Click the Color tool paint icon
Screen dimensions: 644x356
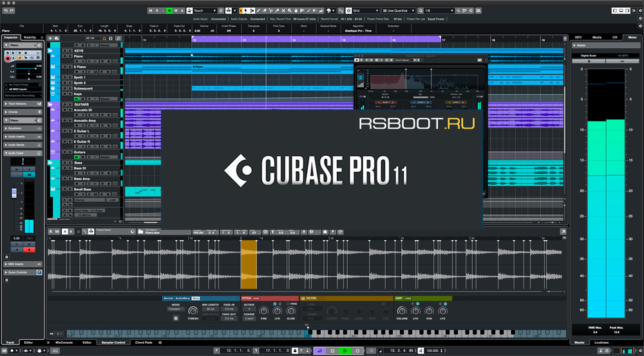(320, 11)
